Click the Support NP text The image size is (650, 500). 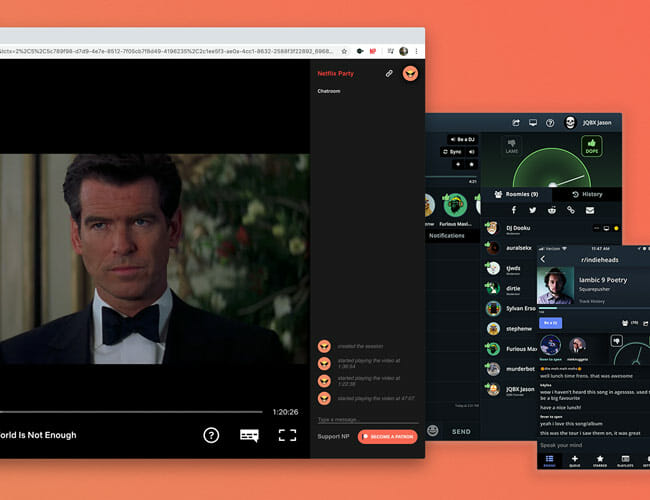(x=333, y=437)
